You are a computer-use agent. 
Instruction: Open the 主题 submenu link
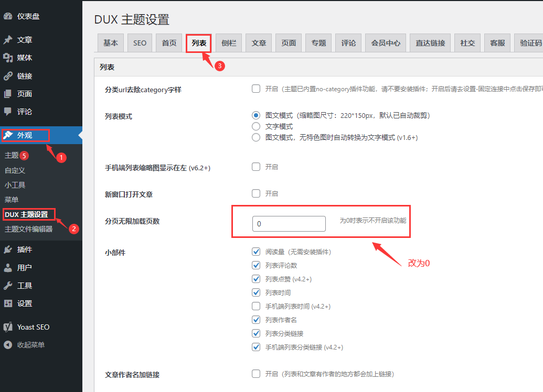[12, 155]
